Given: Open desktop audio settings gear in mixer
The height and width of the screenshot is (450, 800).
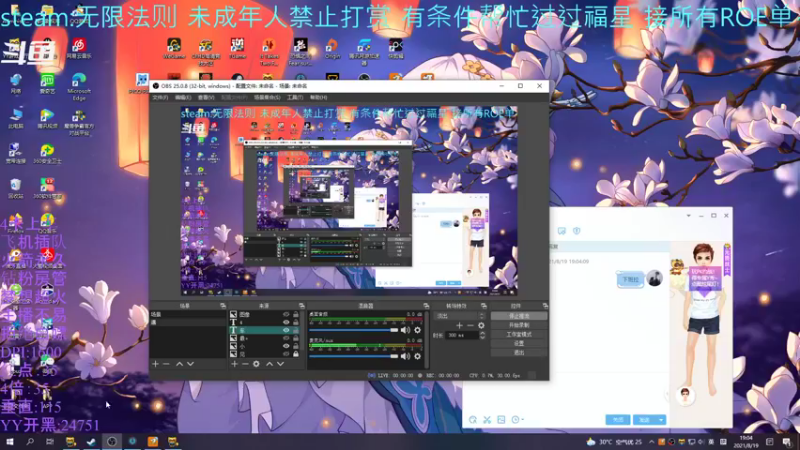Looking at the screenshot, I should [x=417, y=330].
